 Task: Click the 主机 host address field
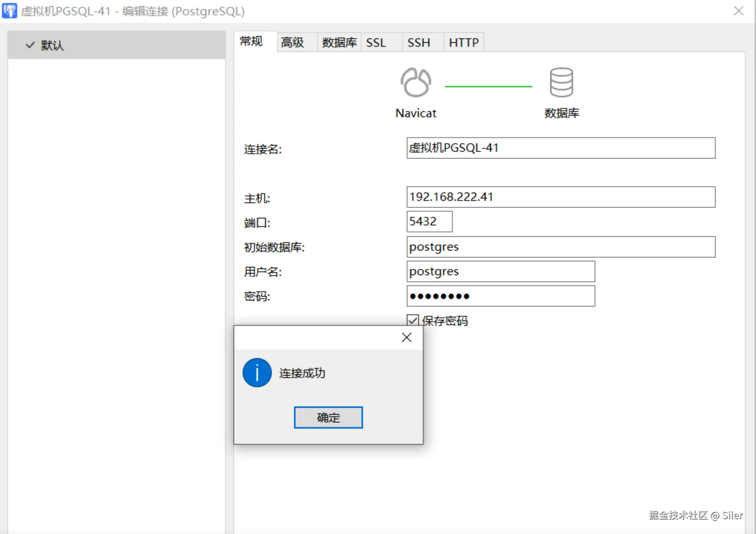point(561,197)
